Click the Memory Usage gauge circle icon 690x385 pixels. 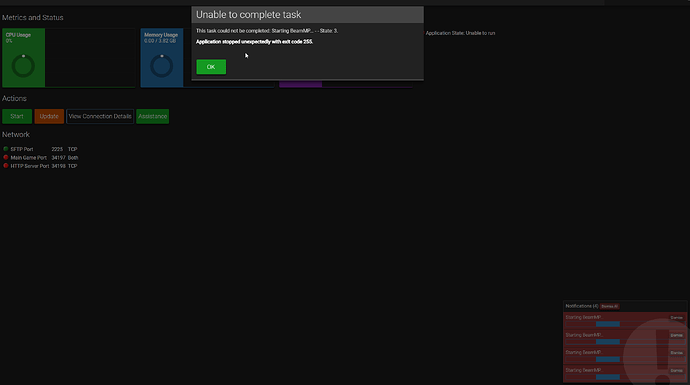(x=161, y=66)
